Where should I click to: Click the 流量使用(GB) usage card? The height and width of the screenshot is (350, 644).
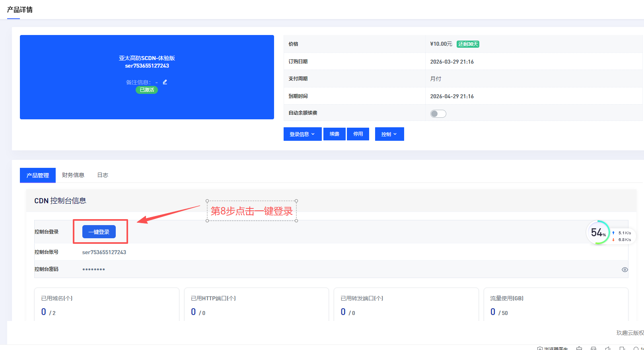coord(556,304)
